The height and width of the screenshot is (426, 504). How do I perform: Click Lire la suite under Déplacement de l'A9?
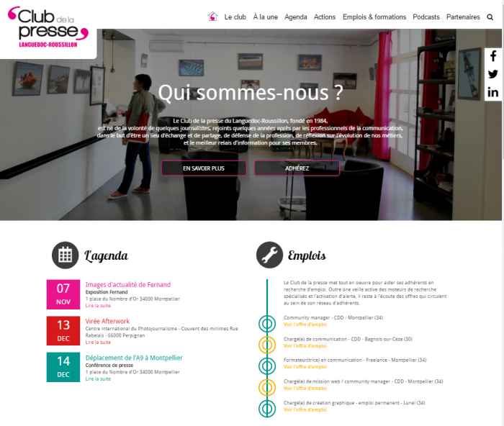(98, 379)
